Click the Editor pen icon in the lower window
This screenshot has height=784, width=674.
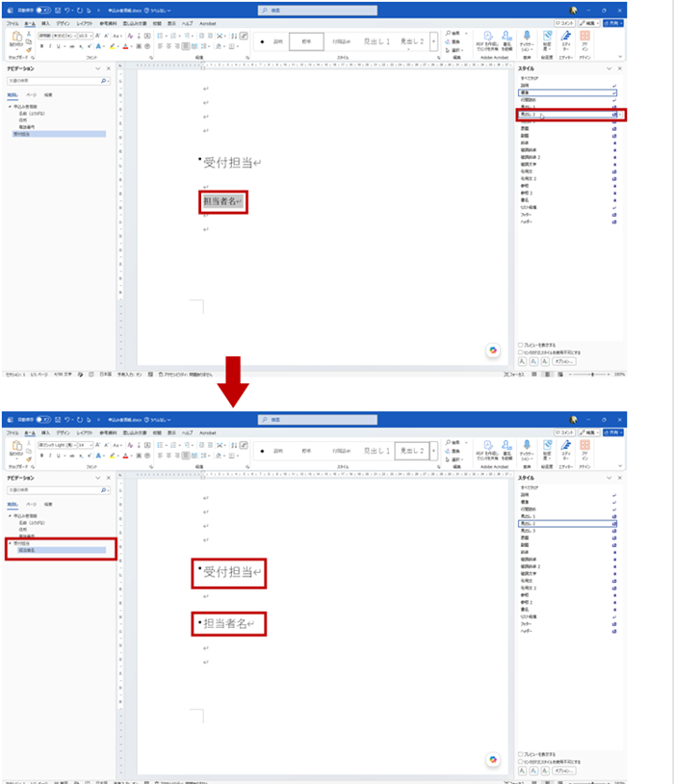[566, 445]
